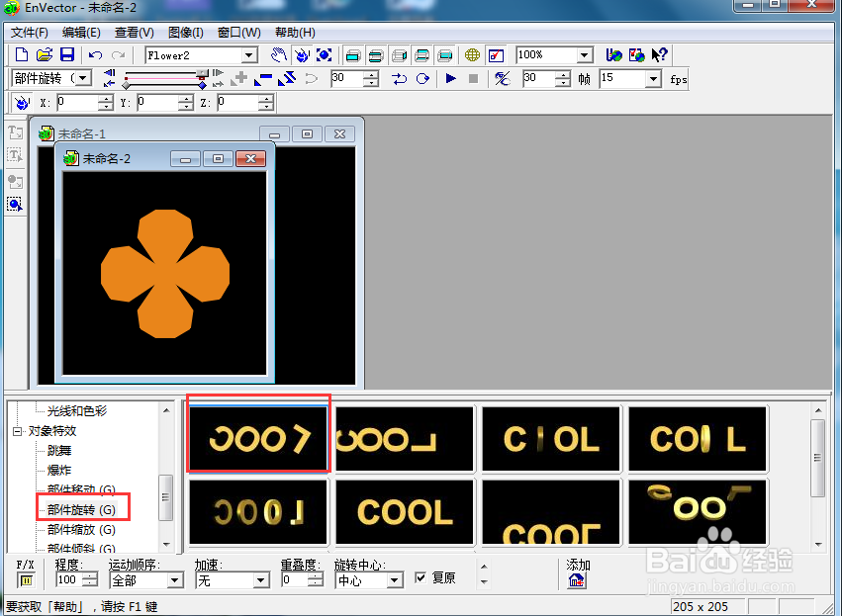
Task: Select 部件旋转 (G) in the tree
Action: 81,510
